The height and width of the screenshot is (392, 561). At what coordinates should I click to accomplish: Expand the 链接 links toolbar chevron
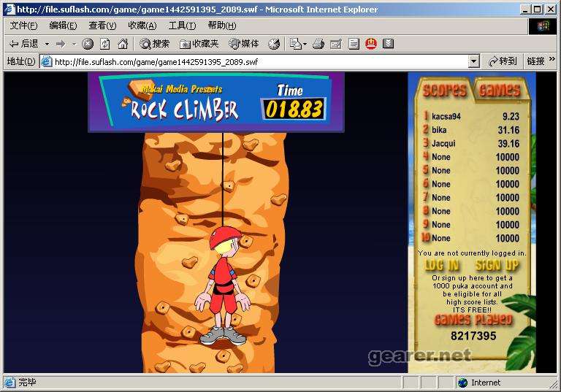552,59
